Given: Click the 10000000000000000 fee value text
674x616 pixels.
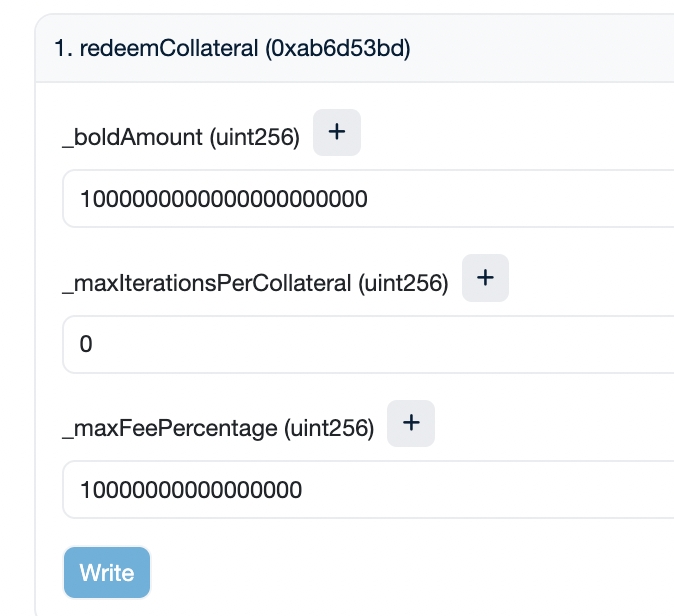Looking at the screenshot, I should point(190,490).
